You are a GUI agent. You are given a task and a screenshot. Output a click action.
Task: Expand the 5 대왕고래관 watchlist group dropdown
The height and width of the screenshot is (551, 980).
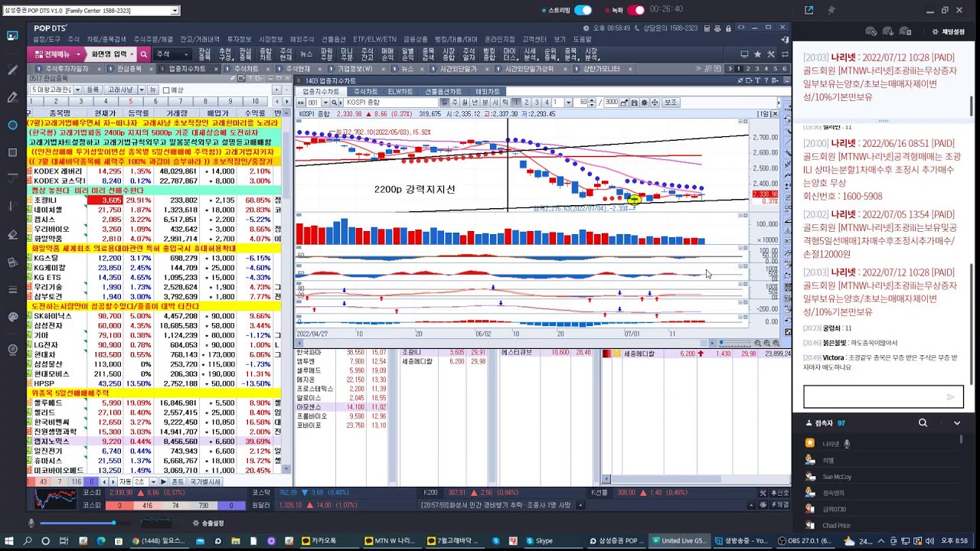coord(77,90)
